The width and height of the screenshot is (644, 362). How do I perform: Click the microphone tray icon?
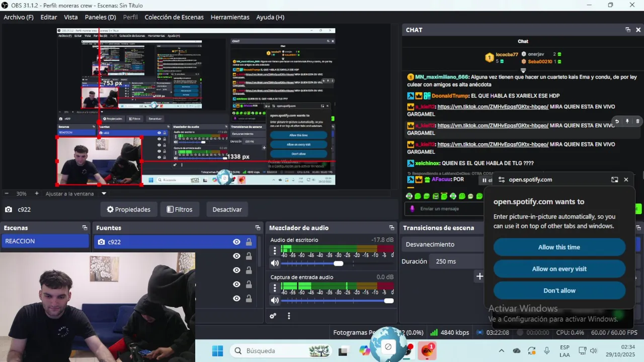[547, 351]
